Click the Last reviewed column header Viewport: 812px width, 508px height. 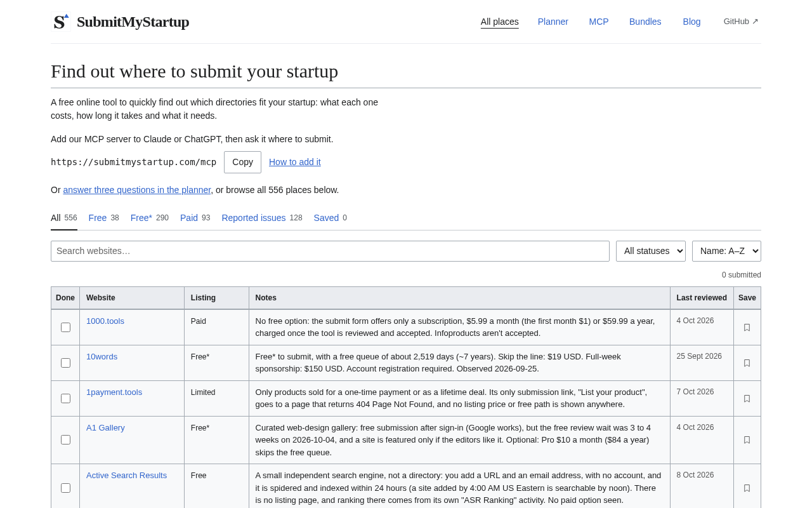click(702, 298)
